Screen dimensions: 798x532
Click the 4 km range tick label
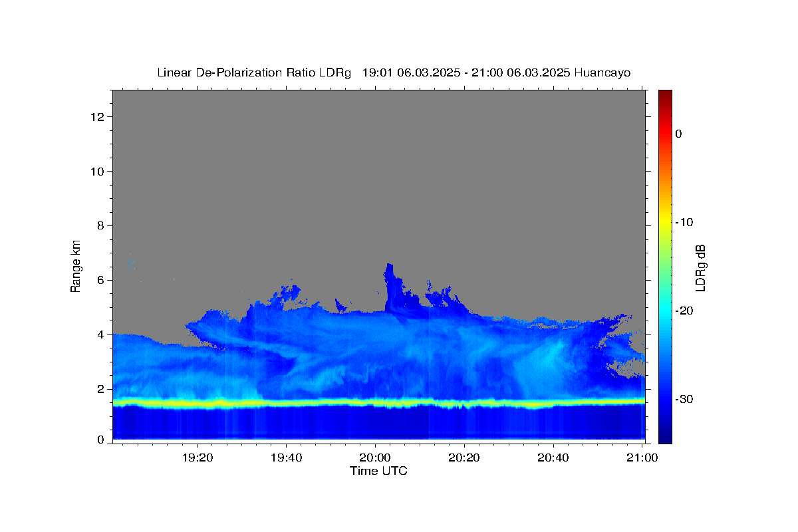click(101, 335)
